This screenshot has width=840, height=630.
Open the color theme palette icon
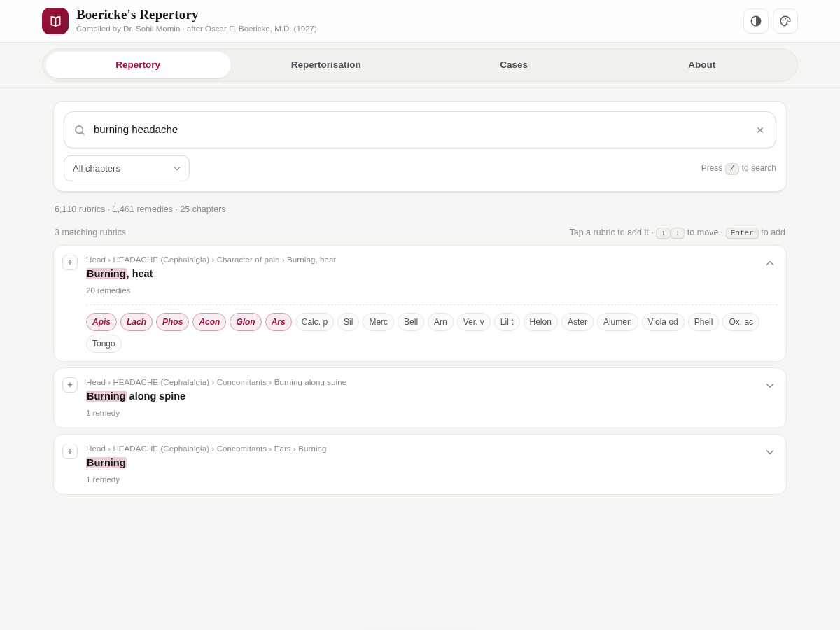(785, 21)
